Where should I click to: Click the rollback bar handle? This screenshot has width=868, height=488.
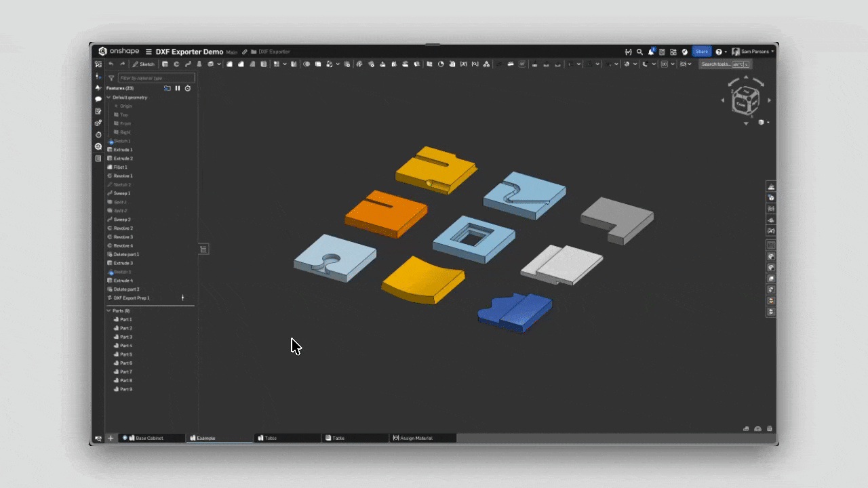[182, 298]
